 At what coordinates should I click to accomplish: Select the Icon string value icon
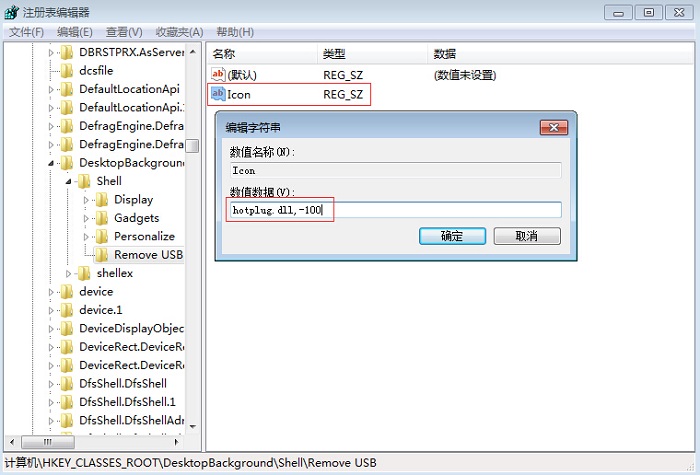point(218,94)
